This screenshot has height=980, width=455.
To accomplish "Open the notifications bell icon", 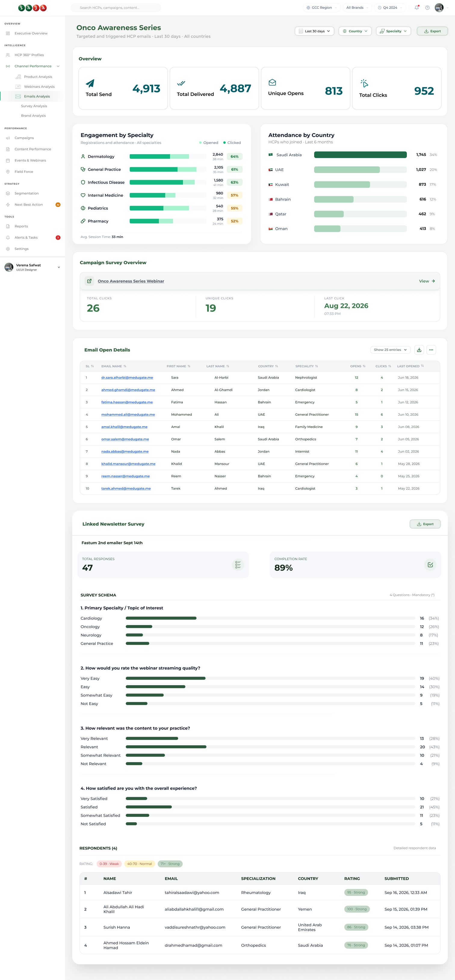I will 416,8.
